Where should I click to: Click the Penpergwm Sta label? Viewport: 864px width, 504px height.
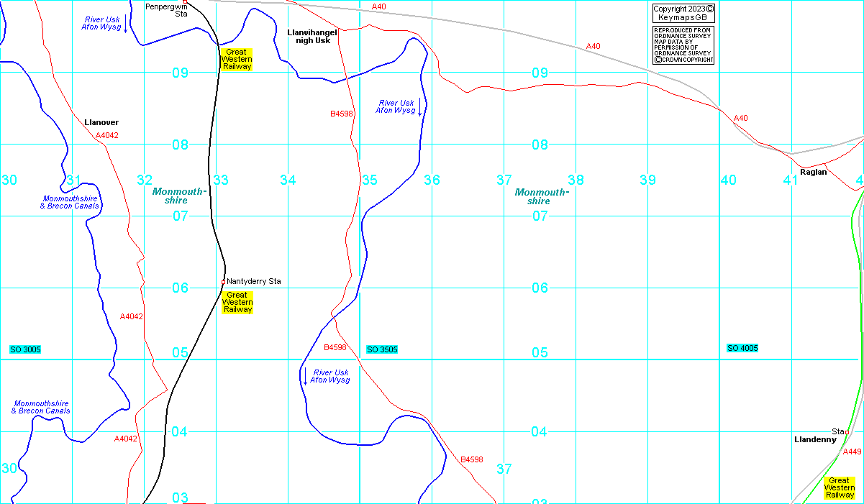pyautogui.click(x=166, y=9)
